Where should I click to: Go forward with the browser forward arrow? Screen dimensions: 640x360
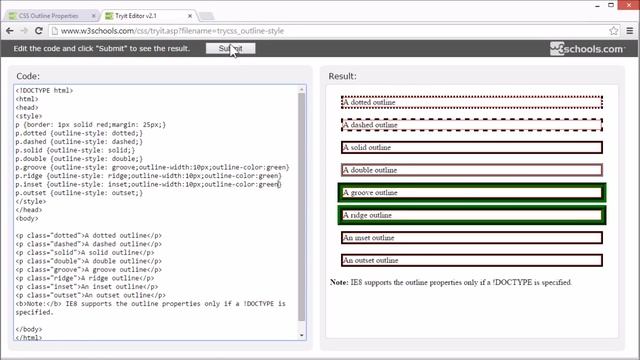click(x=24, y=31)
